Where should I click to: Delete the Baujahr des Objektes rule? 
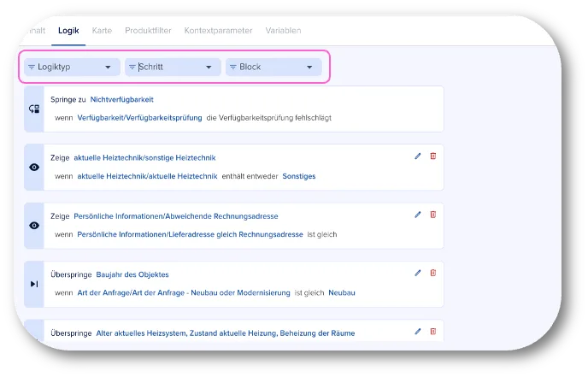pos(433,273)
